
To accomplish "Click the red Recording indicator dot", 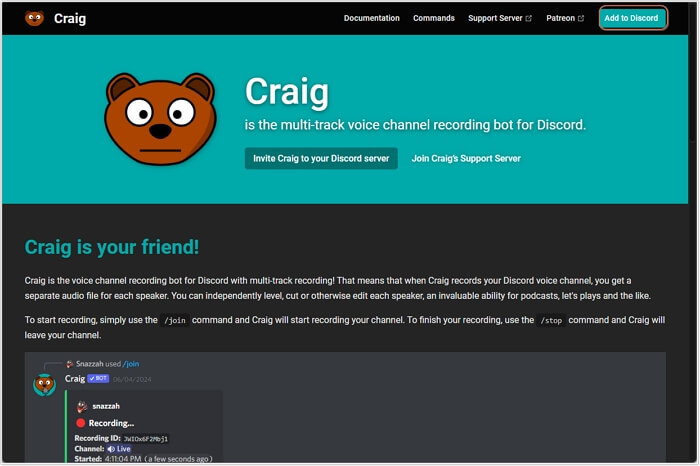I will click(81, 423).
